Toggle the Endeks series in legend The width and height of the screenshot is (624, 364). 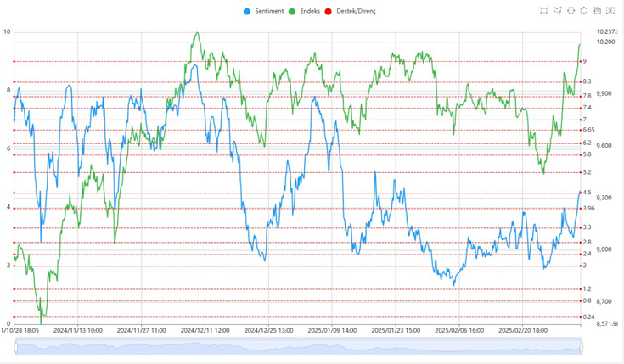[309, 12]
